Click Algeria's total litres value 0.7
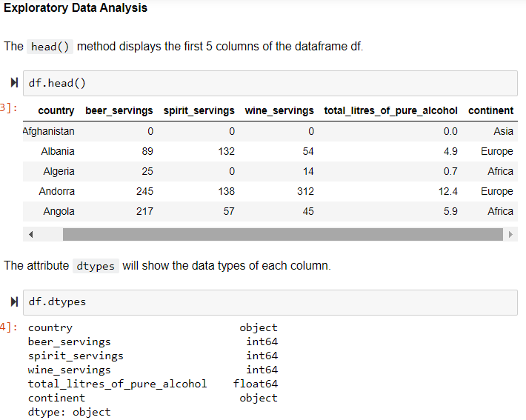This screenshot has height=420, width=526. (450, 171)
